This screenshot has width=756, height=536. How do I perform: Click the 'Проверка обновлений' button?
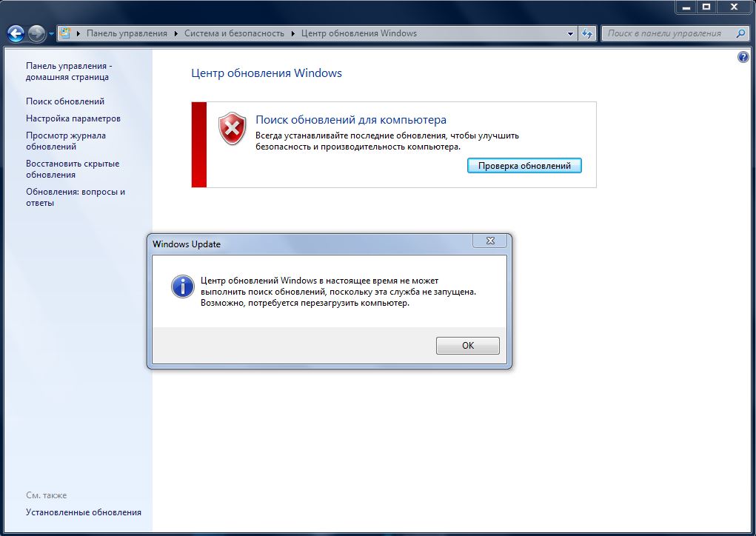pos(524,166)
